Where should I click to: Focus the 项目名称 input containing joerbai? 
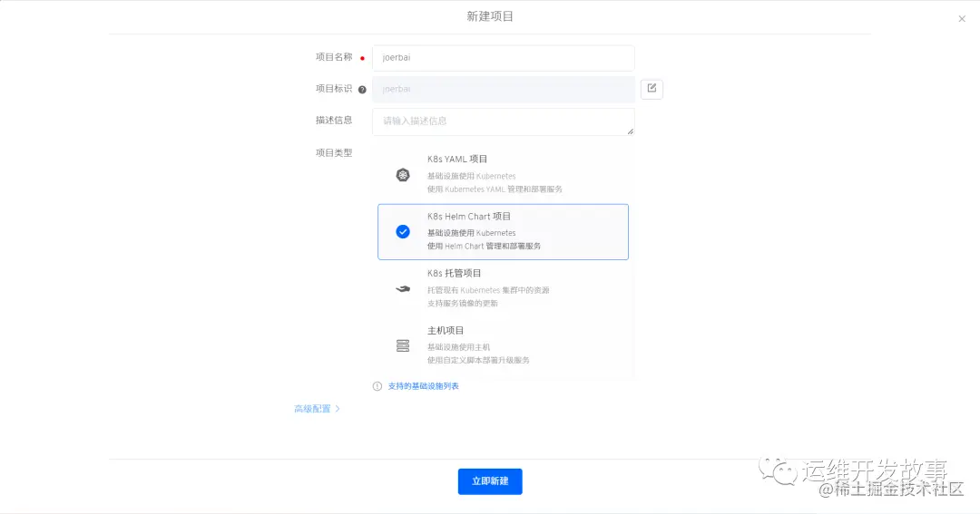(x=503, y=57)
